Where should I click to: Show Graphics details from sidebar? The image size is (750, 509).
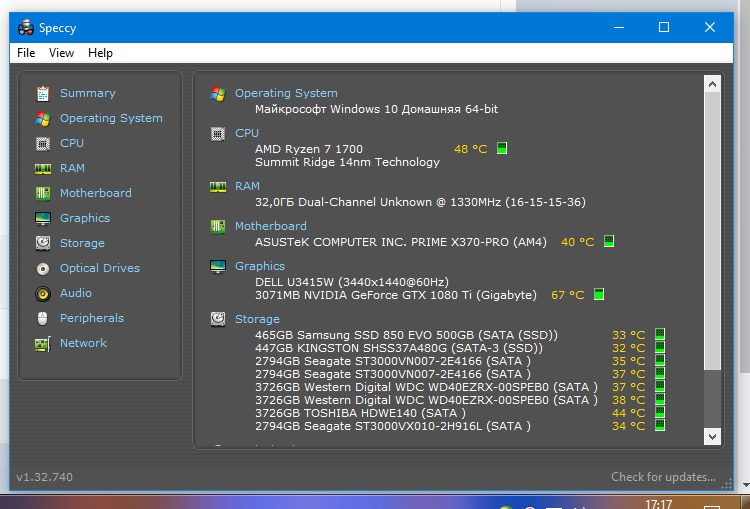coord(85,218)
